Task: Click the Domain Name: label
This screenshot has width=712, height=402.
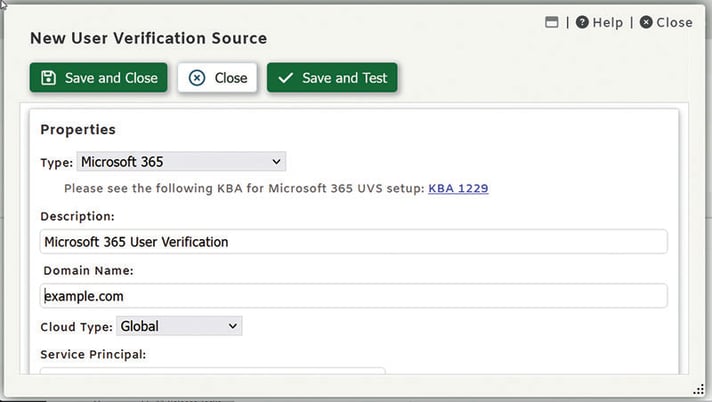Action: tap(89, 271)
